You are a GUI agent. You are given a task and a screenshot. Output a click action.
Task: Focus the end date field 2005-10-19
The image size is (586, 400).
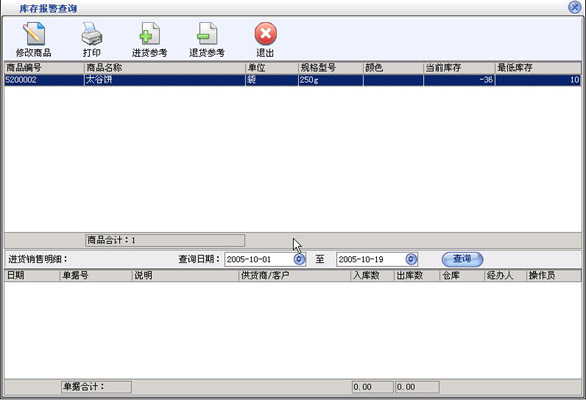371,259
